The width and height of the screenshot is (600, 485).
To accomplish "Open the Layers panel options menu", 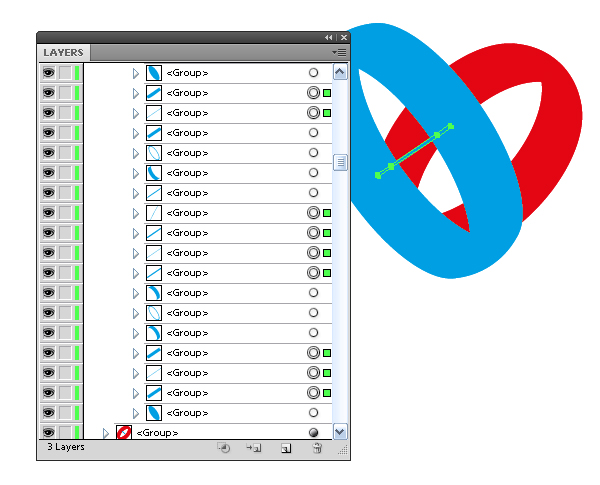I will coord(339,52).
